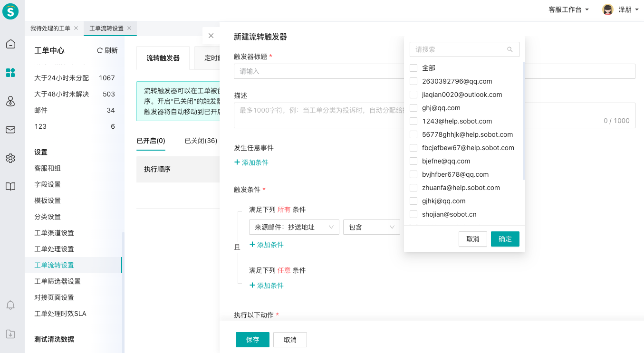Click the Sobot logo icon

[10, 11]
